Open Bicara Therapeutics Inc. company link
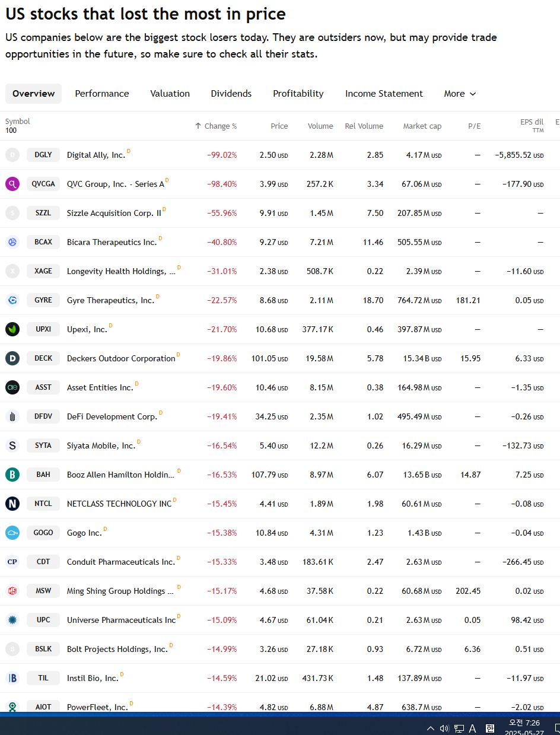560x735 pixels. point(112,242)
